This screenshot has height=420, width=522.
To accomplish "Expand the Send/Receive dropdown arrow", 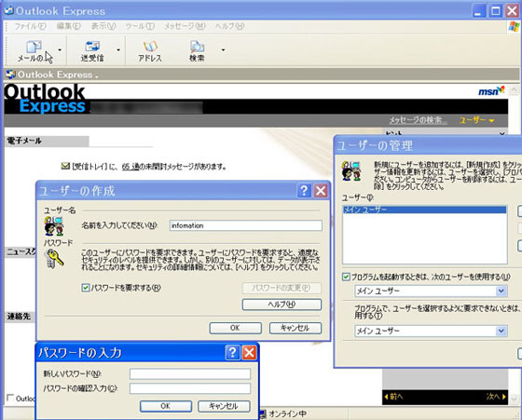I will (118, 50).
